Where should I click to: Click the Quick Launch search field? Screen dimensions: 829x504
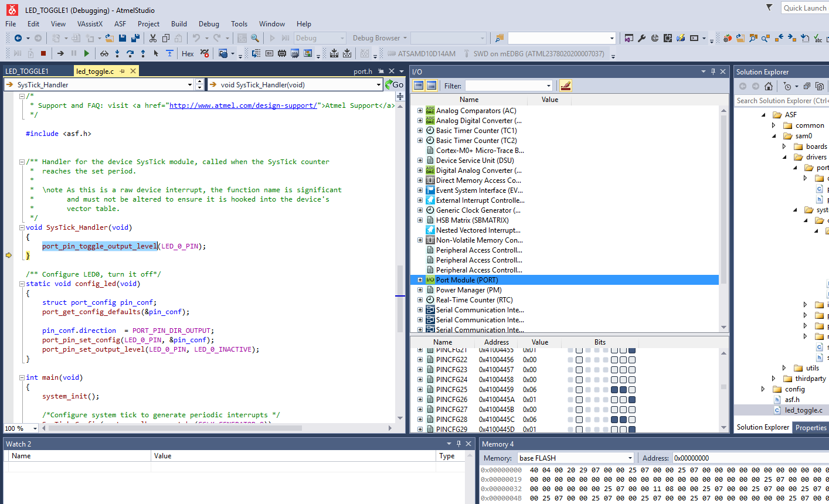pos(804,8)
